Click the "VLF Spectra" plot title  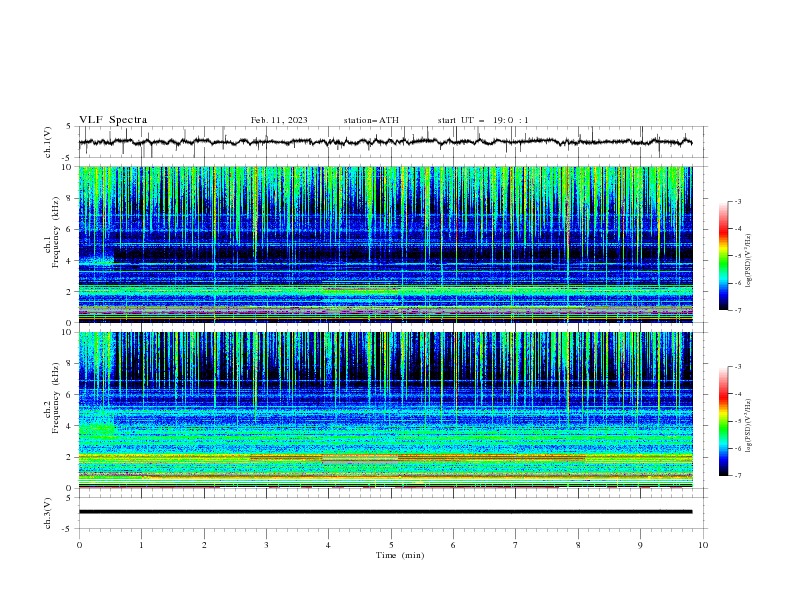pos(113,120)
